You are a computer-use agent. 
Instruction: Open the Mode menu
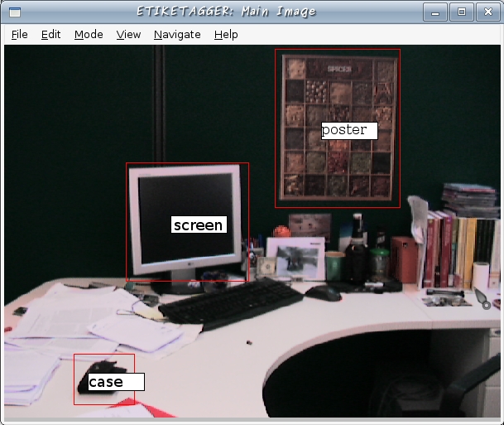click(x=89, y=35)
